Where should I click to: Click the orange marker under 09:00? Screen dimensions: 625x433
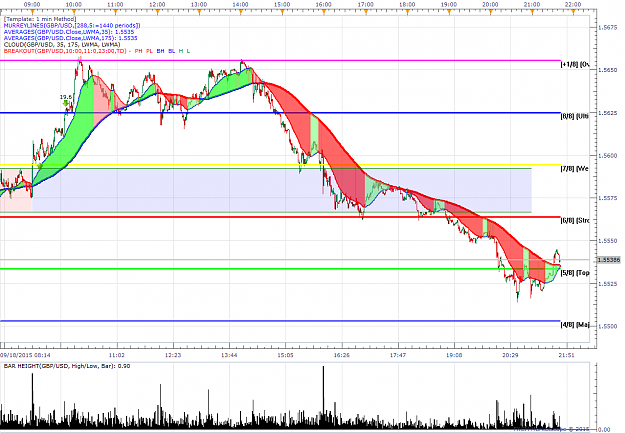[32, 13]
